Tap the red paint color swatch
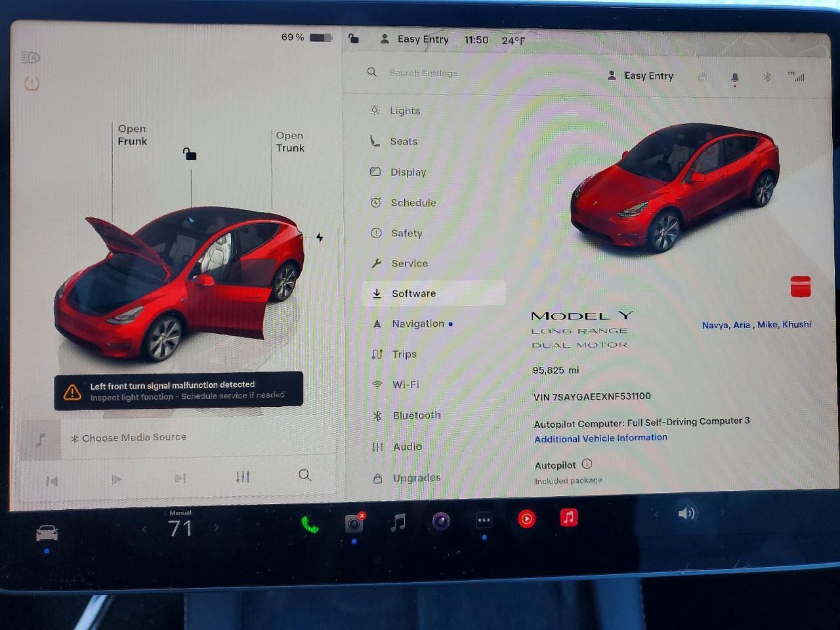The height and width of the screenshot is (630, 840). (801, 287)
